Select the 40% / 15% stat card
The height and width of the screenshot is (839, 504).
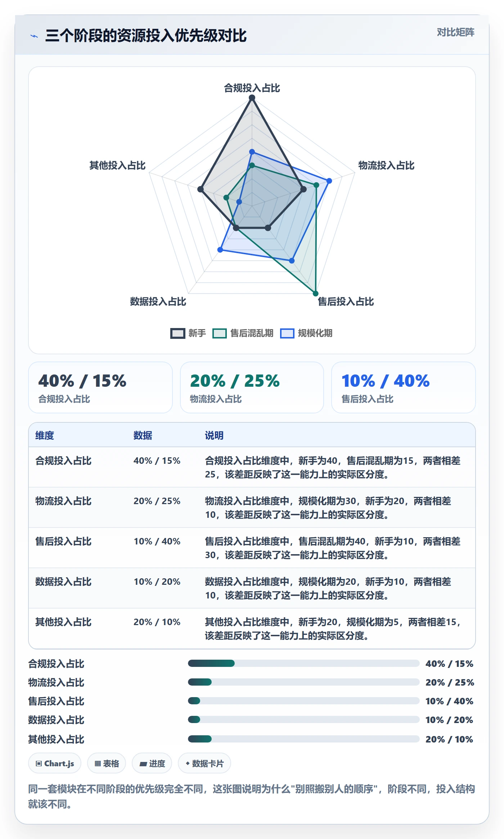coord(100,387)
